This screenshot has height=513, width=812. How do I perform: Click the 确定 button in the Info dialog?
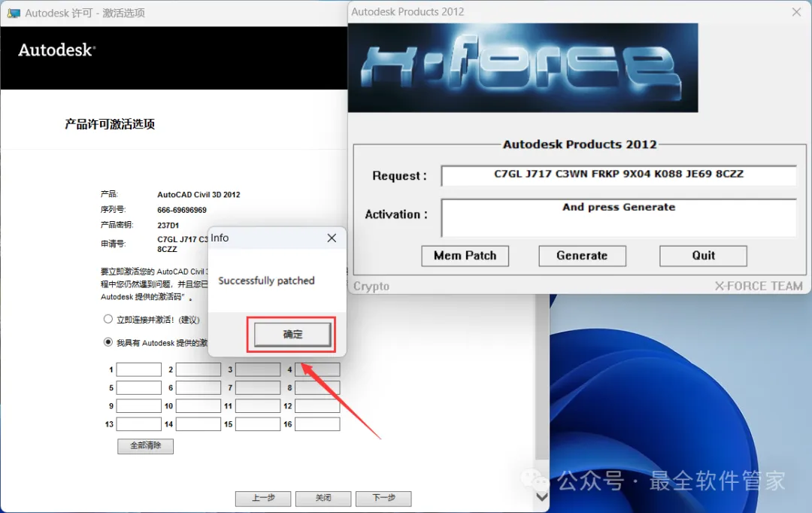pyautogui.click(x=292, y=335)
